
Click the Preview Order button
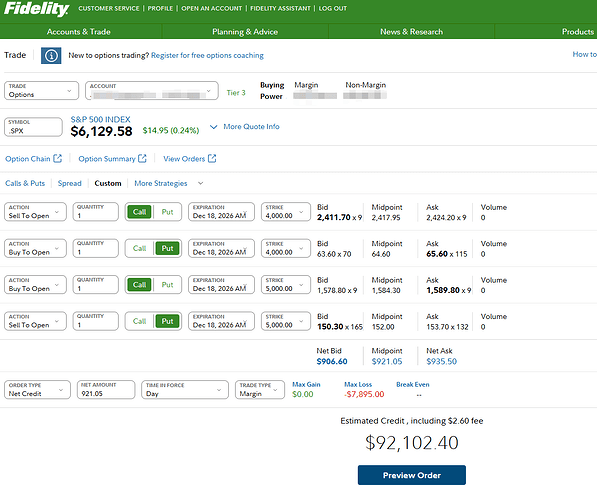(x=412, y=475)
